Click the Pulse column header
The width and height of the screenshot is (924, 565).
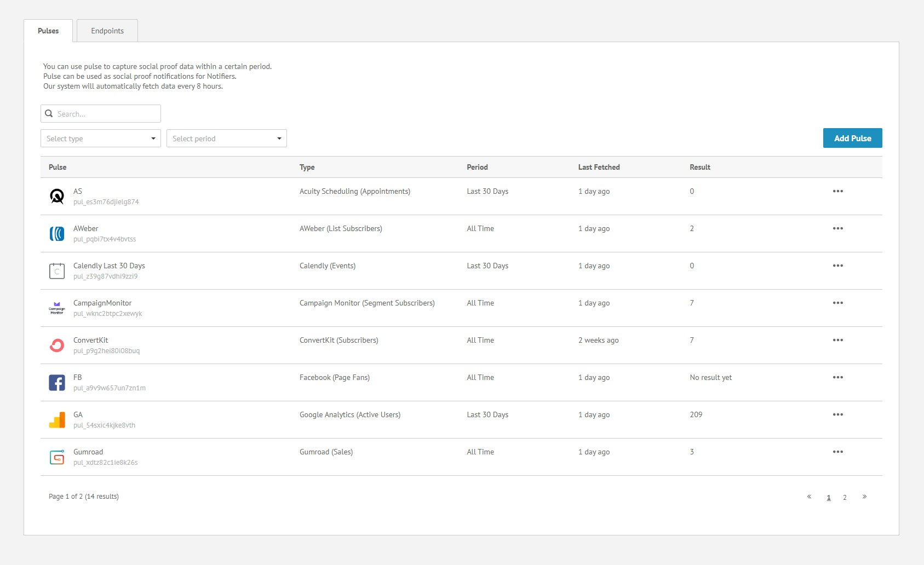[58, 167]
